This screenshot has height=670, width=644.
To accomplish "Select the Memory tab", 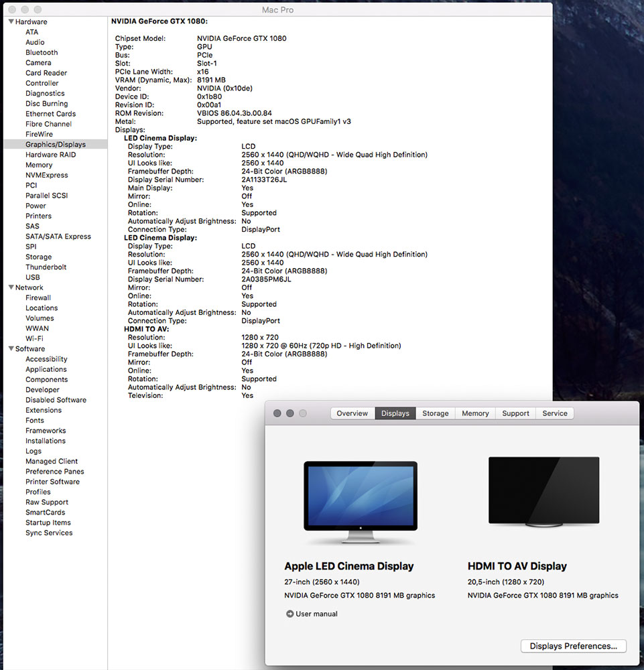I will (x=475, y=413).
